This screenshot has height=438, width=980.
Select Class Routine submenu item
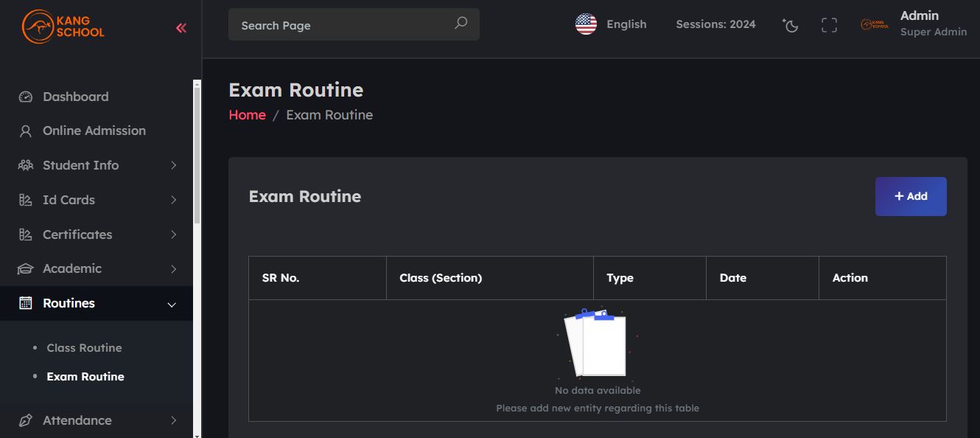pyautogui.click(x=84, y=348)
